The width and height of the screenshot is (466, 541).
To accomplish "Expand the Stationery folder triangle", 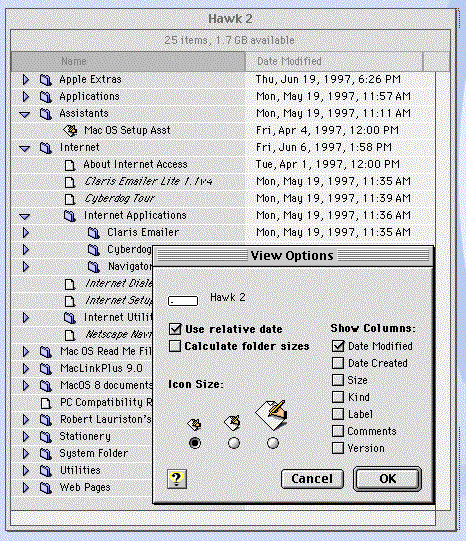I will click(26, 436).
